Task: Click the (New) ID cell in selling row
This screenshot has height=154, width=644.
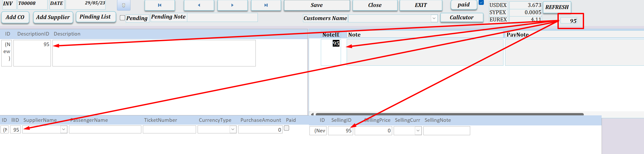Action: coord(318,131)
